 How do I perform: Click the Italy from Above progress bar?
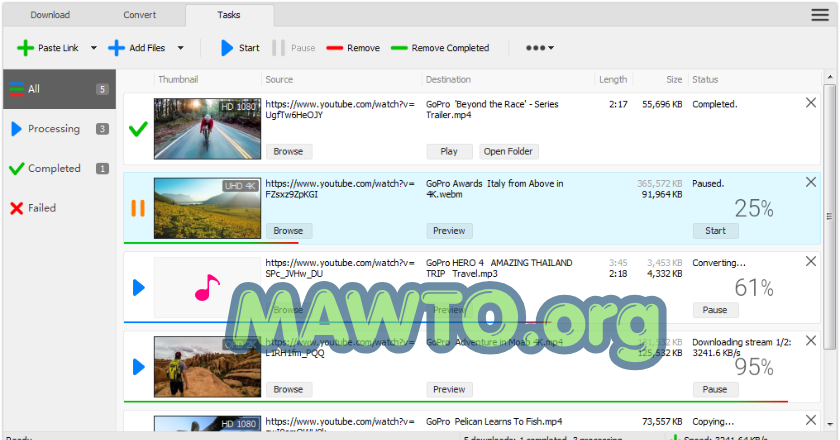[211, 243]
